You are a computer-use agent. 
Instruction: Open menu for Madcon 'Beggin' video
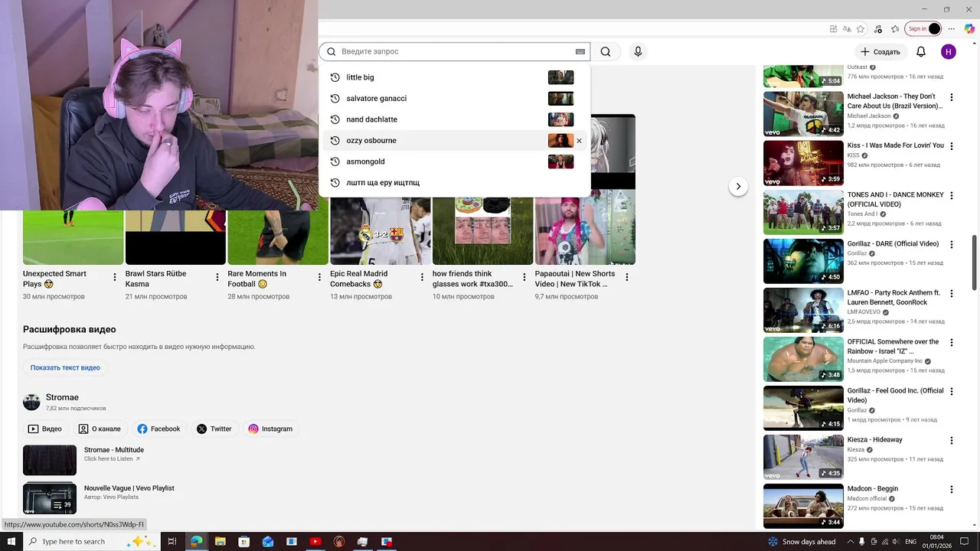952,489
